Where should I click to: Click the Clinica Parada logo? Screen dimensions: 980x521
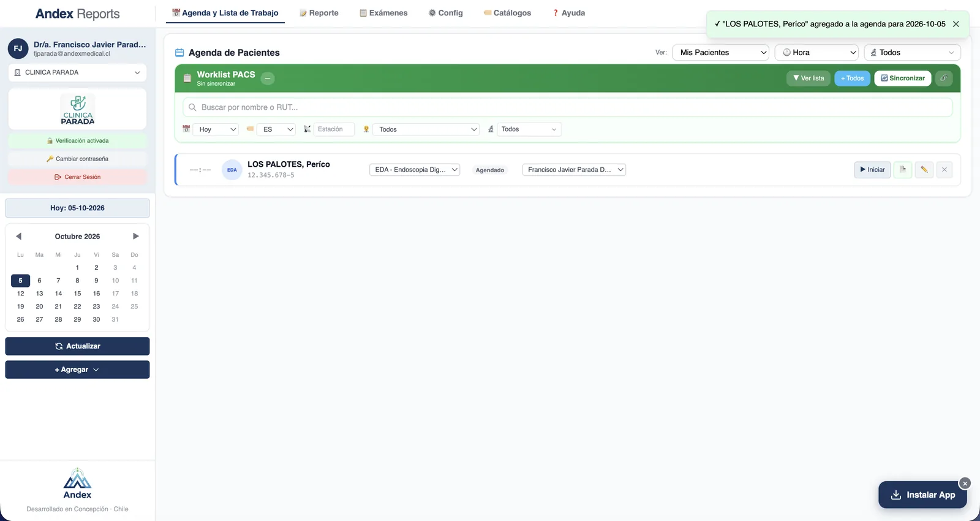(x=78, y=109)
